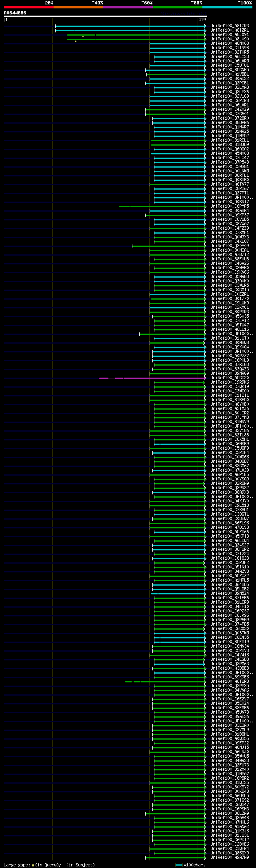256x868 pixels.
Task: Click the green ~80% legend segment
Action: click(x=178, y=7)
